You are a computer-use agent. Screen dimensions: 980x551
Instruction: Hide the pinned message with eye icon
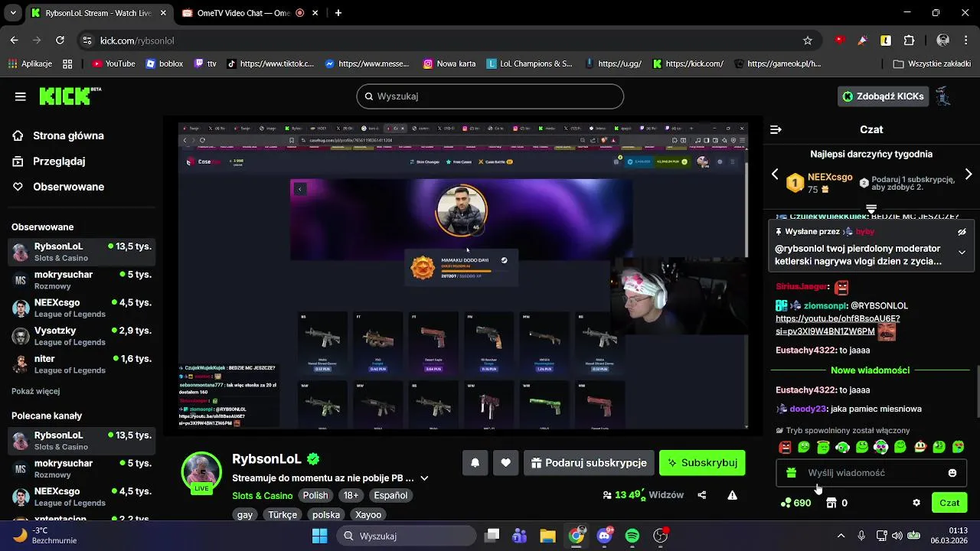[x=962, y=232]
